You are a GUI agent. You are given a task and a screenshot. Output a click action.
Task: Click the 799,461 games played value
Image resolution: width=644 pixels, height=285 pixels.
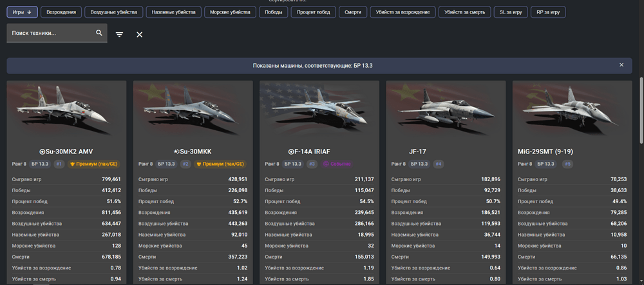point(111,179)
